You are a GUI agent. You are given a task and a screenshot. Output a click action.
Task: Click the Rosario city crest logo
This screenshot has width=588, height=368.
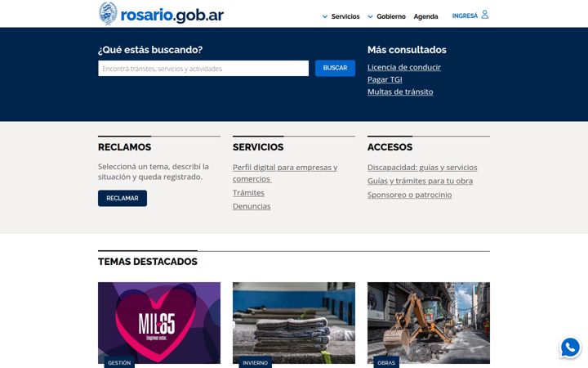[x=108, y=14]
